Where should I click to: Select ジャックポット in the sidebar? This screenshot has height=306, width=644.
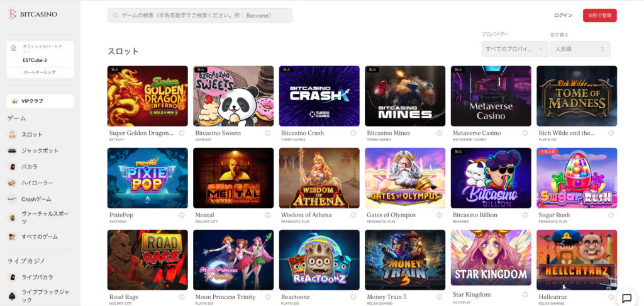pyautogui.click(x=40, y=150)
